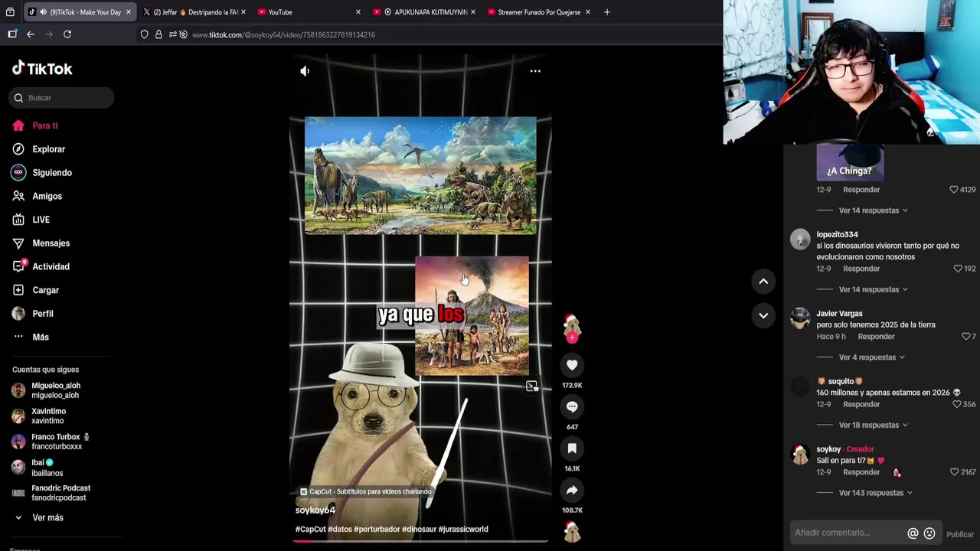Image resolution: width=980 pixels, height=551 pixels.
Task: Click the Publicar button
Action: 960,534
